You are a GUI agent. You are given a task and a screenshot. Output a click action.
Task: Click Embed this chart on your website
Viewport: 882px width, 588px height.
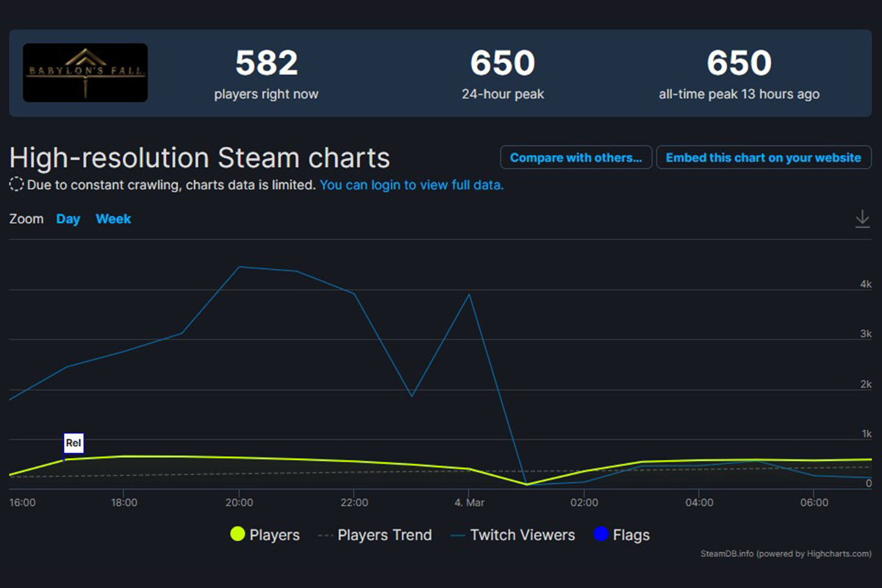pos(763,157)
